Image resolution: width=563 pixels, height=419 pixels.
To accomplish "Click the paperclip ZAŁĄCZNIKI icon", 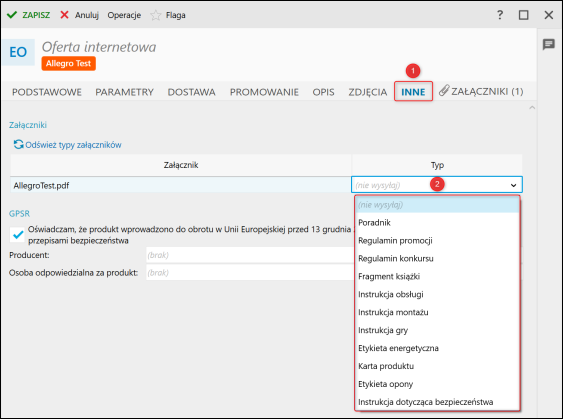I will tap(444, 90).
